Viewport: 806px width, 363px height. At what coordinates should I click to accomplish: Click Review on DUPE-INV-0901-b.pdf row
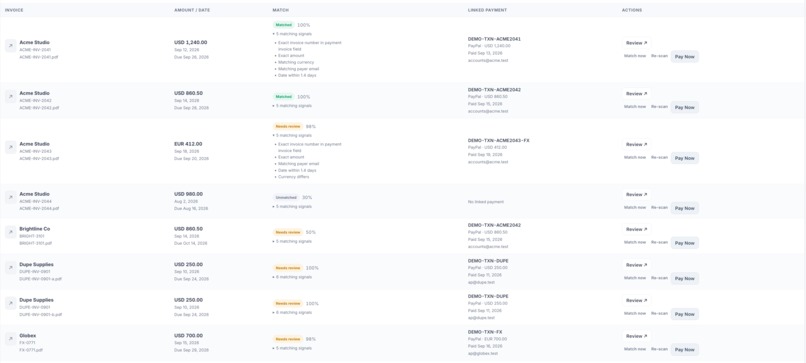click(x=636, y=300)
